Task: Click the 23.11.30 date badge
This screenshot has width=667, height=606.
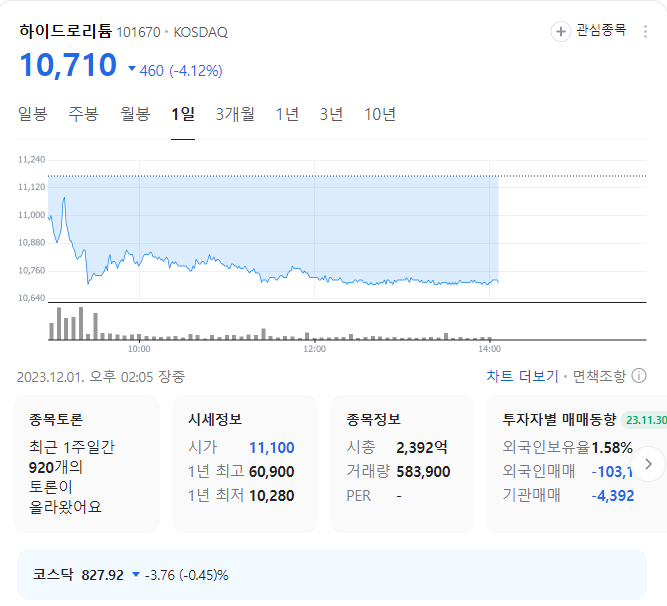Action: point(646,420)
